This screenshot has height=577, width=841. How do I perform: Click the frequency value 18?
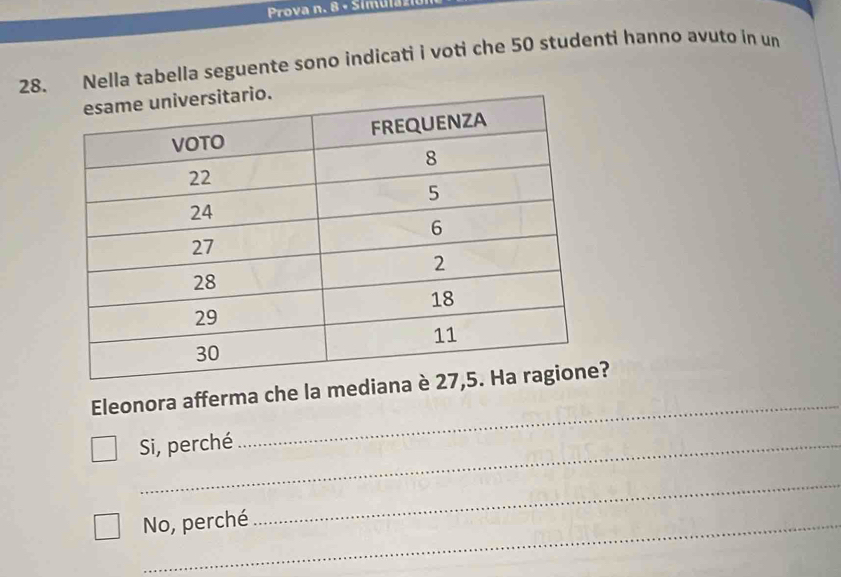click(442, 299)
